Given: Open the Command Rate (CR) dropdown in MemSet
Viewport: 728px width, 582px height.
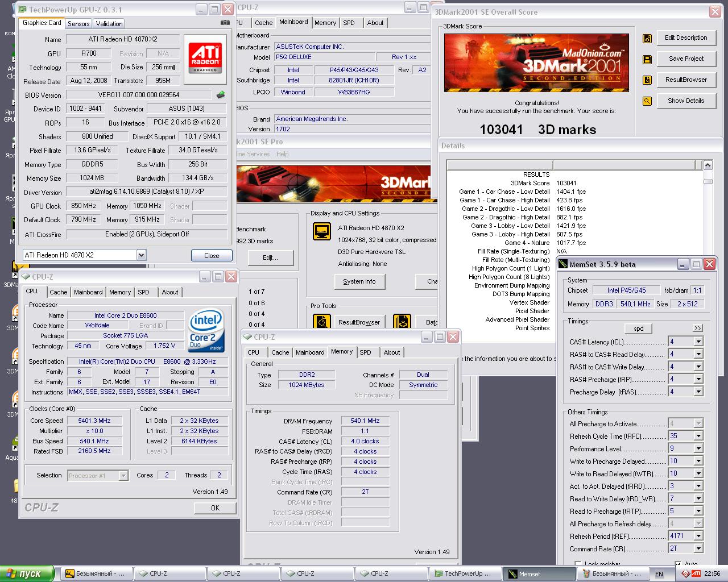Looking at the screenshot, I should click(698, 548).
